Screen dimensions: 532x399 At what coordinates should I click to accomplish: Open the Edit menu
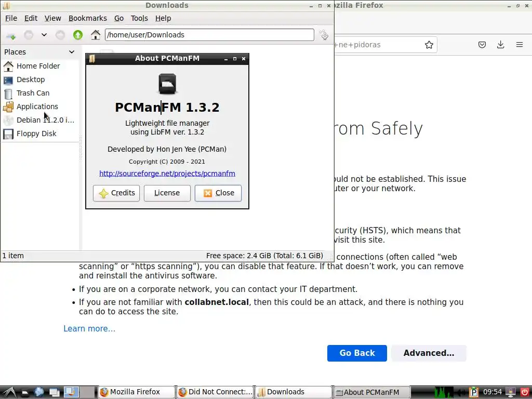31,18
